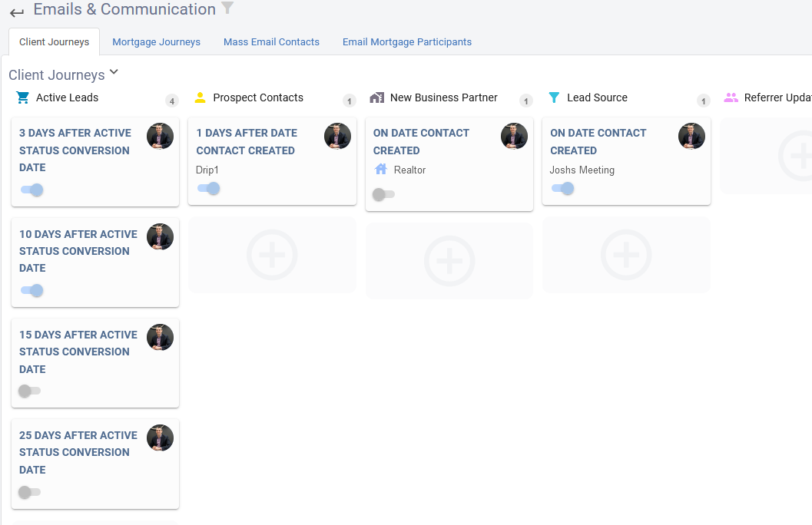Open the Email Mortgage Participants tab
The image size is (812, 525).
(x=407, y=42)
